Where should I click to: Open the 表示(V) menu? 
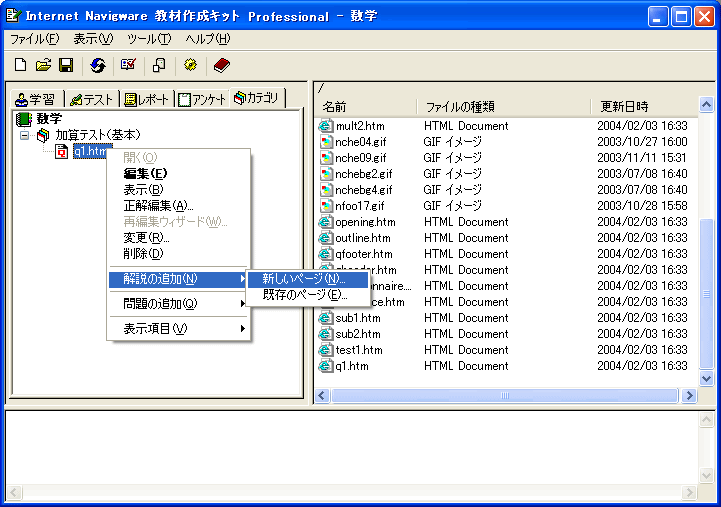(93, 40)
